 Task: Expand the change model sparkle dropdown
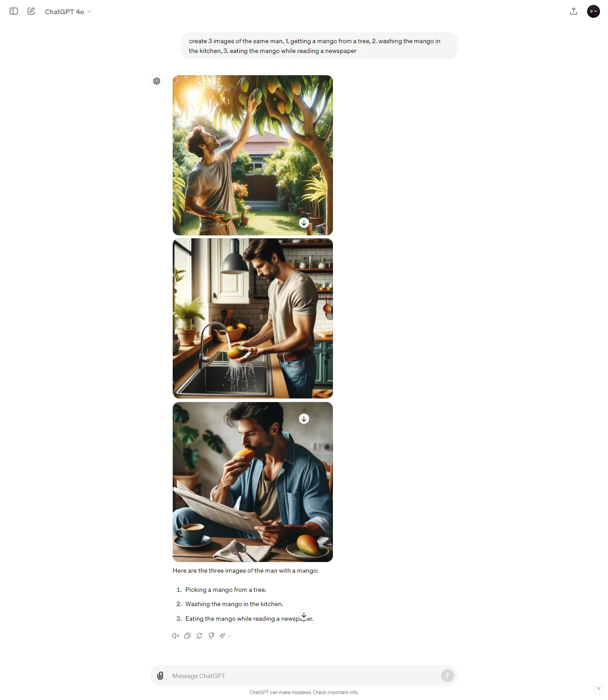[x=225, y=635]
